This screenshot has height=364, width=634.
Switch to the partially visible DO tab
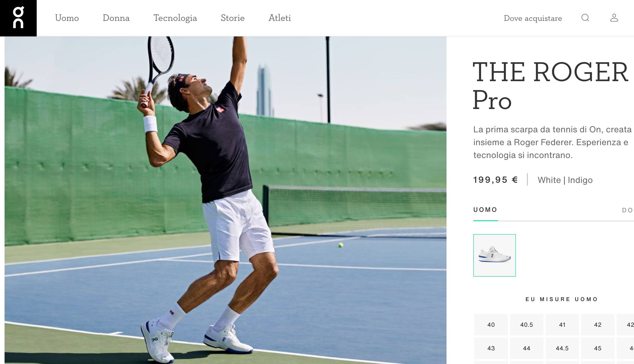coord(628,210)
